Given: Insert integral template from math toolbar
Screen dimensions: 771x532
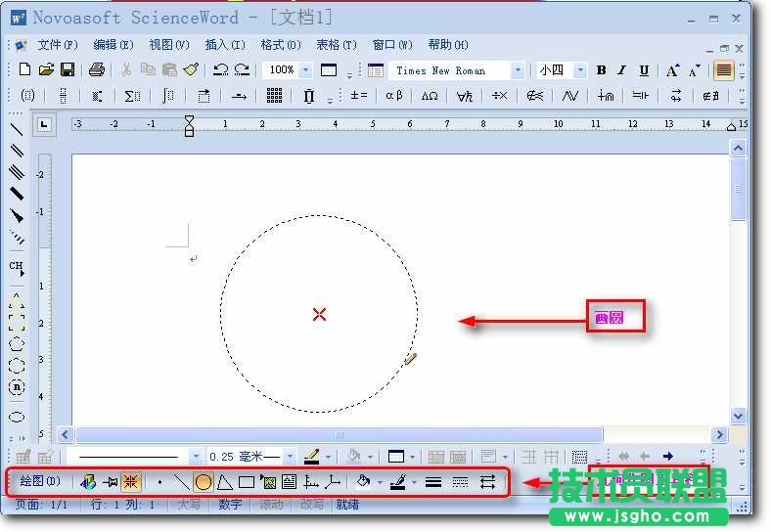Looking at the screenshot, I should [x=167, y=96].
